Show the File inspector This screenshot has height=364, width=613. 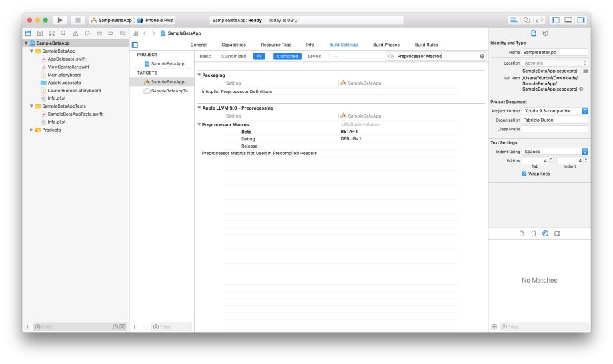[x=534, y=33]
